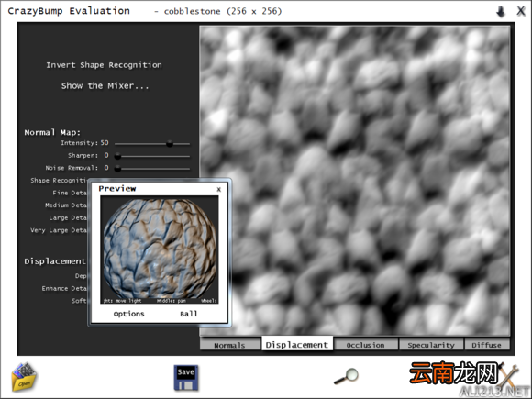Click the 'Preview' window title

click(x=117, y=189)
